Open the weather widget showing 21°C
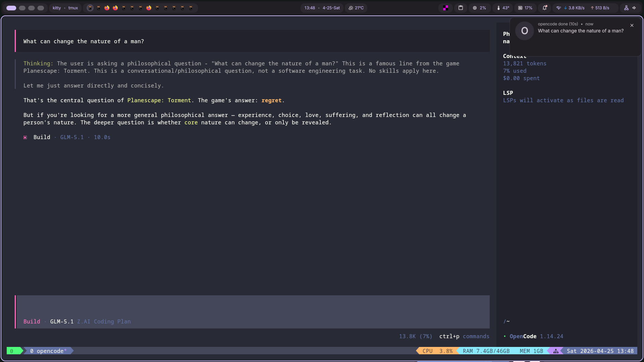644x362 pixels. click(x=356, y=8)
